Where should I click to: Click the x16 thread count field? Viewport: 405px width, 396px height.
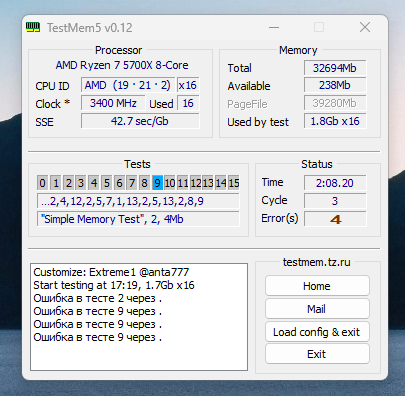tap(188, 85)
